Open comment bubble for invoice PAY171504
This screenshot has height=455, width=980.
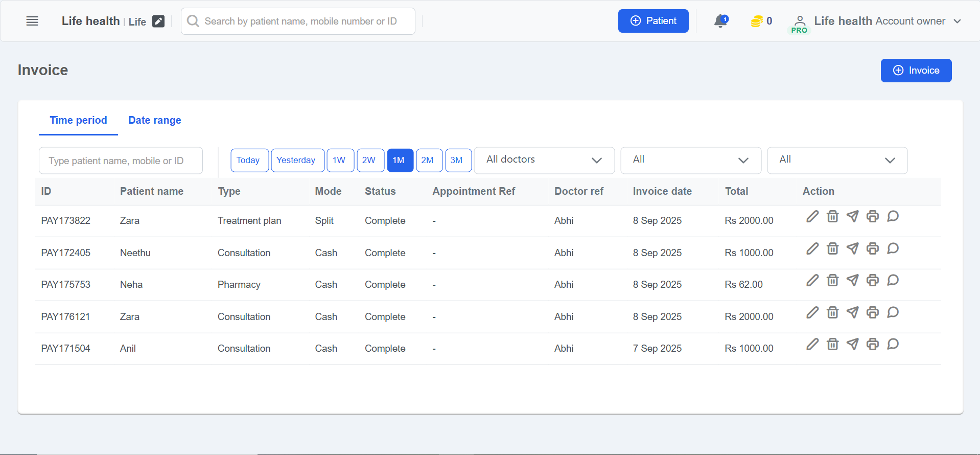[893, 345]
